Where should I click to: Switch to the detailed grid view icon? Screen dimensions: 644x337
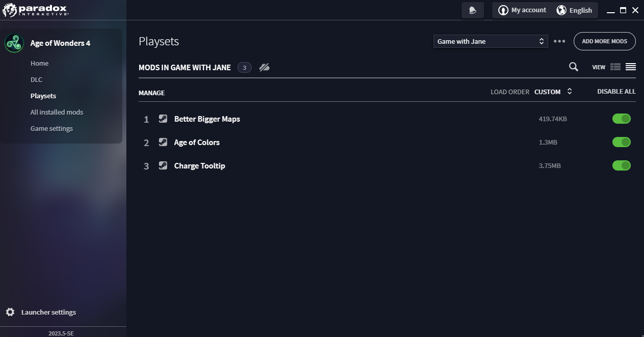click(x=615, y=67)
